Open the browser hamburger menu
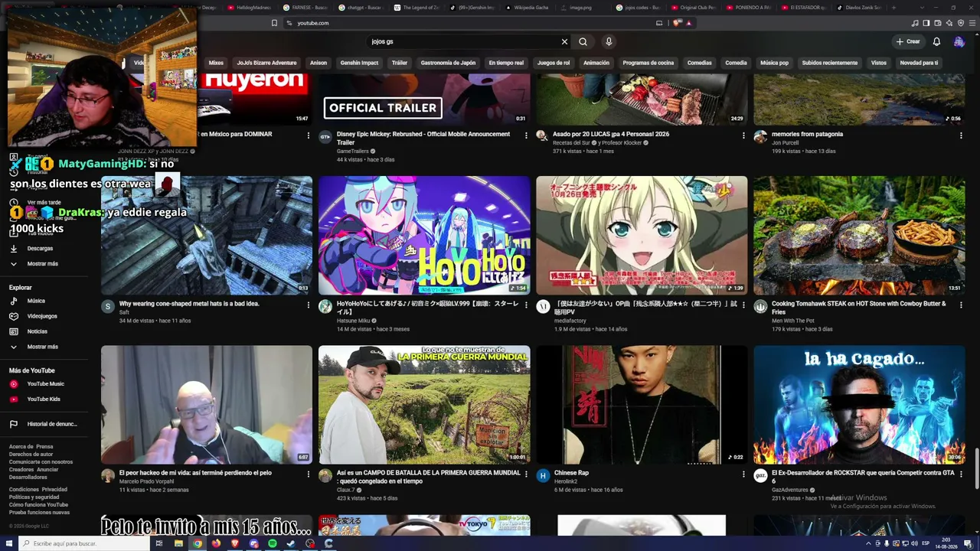Image resolution: width=980 pixels, height=551 pixels. tap(972, 23)
